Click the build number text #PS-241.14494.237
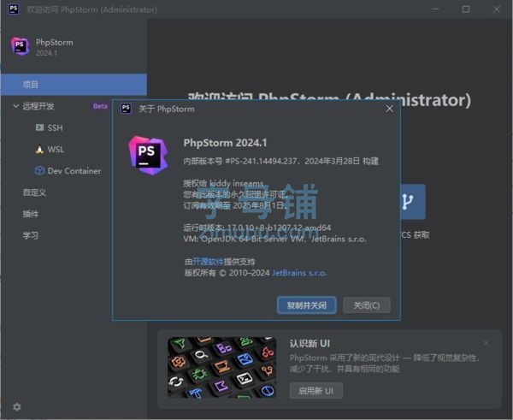This screenshot has height=420, width=513. tap(261, 161)
